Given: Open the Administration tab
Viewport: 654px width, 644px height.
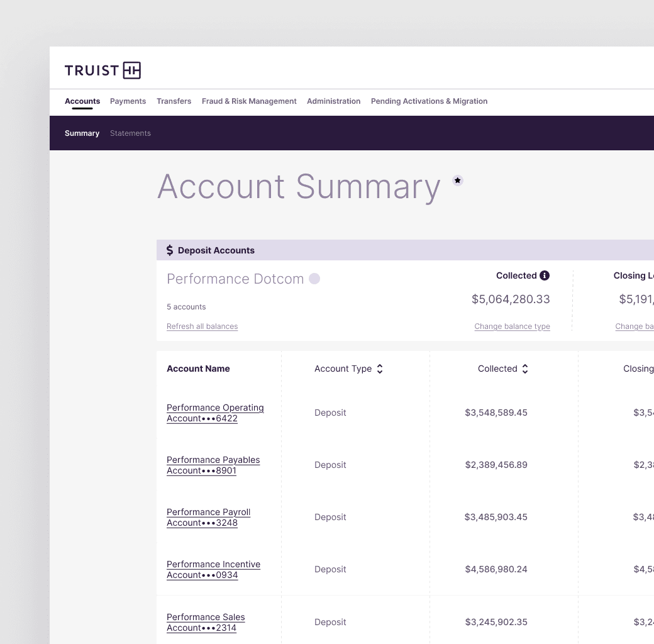Looking at the screenshot, I should (x=334, y=101).
